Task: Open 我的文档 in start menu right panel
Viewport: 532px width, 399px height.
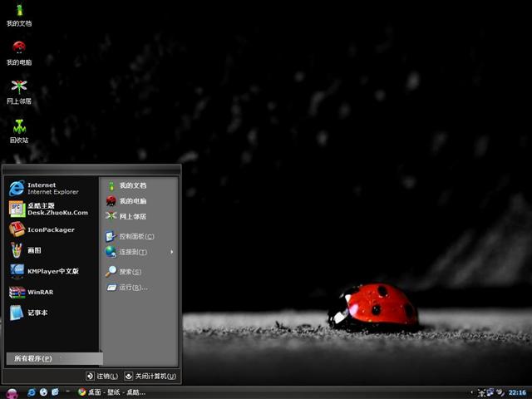Action: pyautogui.click(x=139, y=185)
